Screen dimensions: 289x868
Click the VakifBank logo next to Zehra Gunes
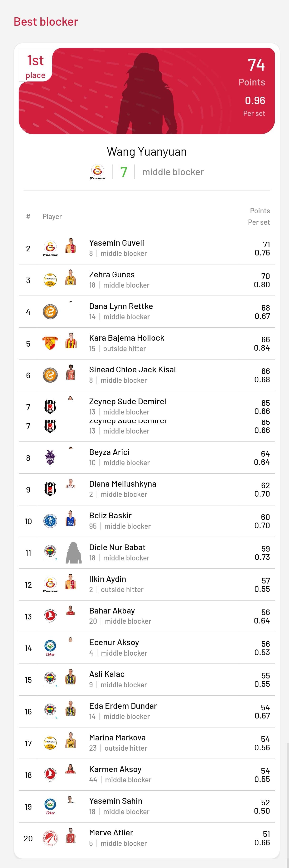pyautogui.click(x=50, y=280)
